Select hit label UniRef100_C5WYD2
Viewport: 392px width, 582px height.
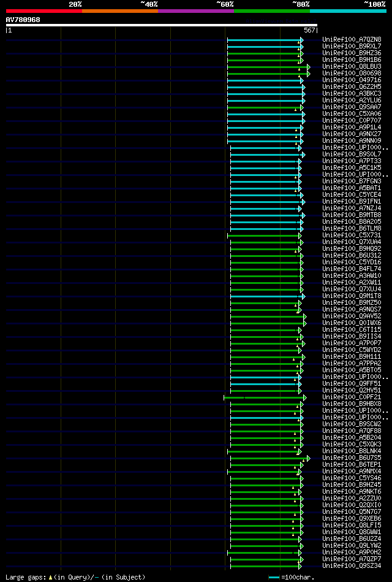coord(352,350)
